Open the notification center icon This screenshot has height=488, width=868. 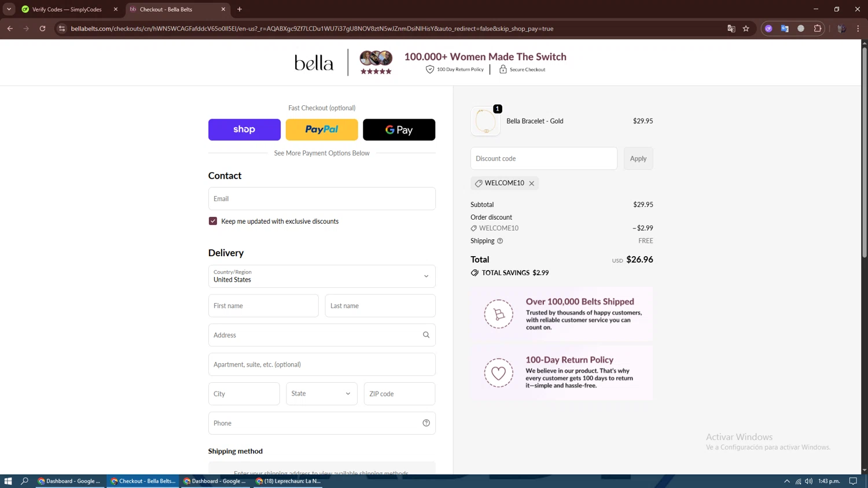(853, 481)
